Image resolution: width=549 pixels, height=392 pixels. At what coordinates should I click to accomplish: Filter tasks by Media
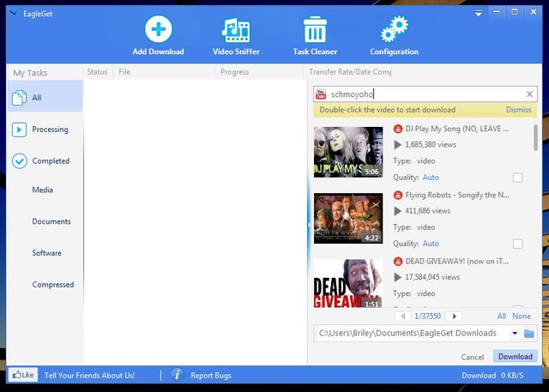42,190
